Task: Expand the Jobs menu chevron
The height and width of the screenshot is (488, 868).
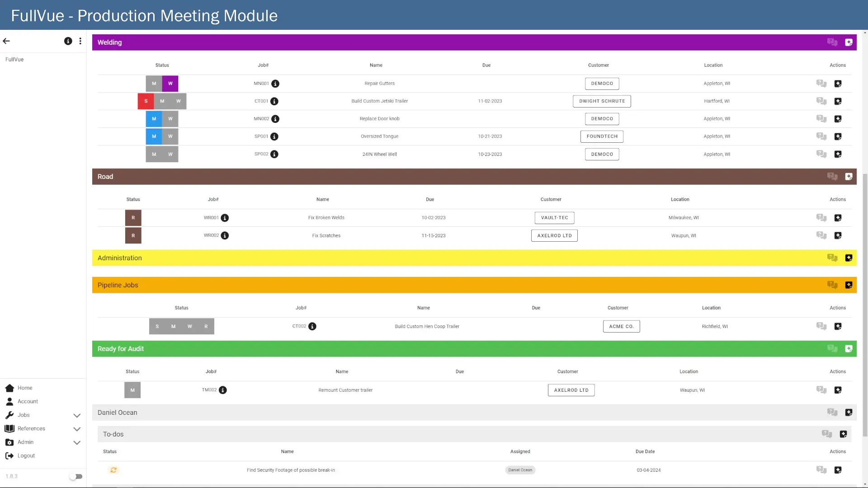Action: [x=77, y=415]
